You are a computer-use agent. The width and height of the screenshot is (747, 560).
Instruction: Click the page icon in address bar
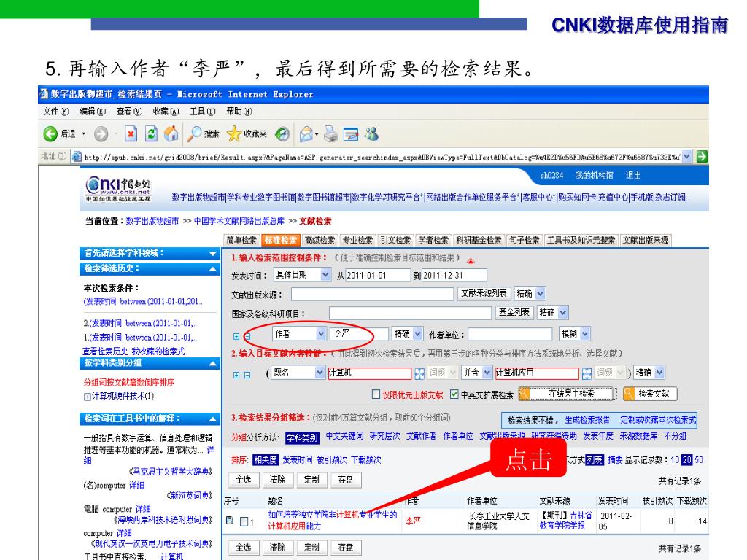77,156
